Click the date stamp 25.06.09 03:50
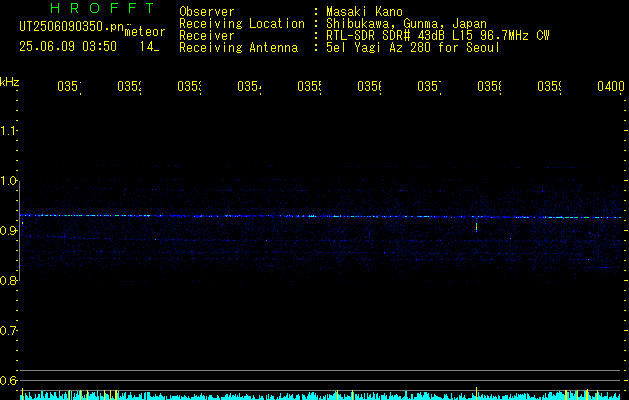Viewport: 629px width, 400px height. pos(68,47)
